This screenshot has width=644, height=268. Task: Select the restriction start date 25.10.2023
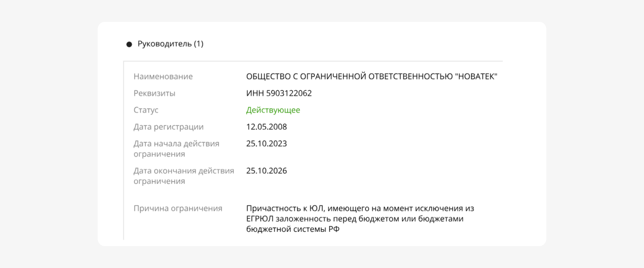coord(267,144)
